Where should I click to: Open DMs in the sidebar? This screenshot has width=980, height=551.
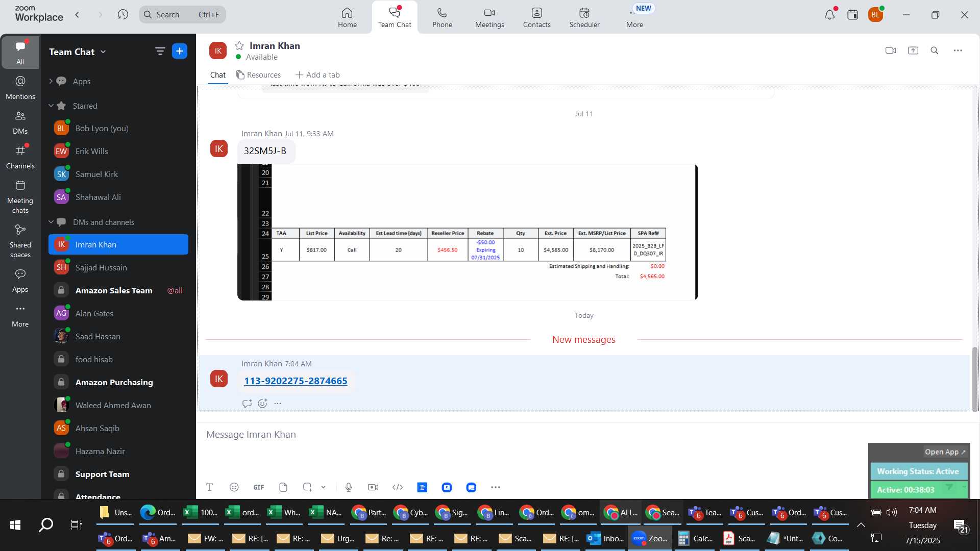coord(20,122)
